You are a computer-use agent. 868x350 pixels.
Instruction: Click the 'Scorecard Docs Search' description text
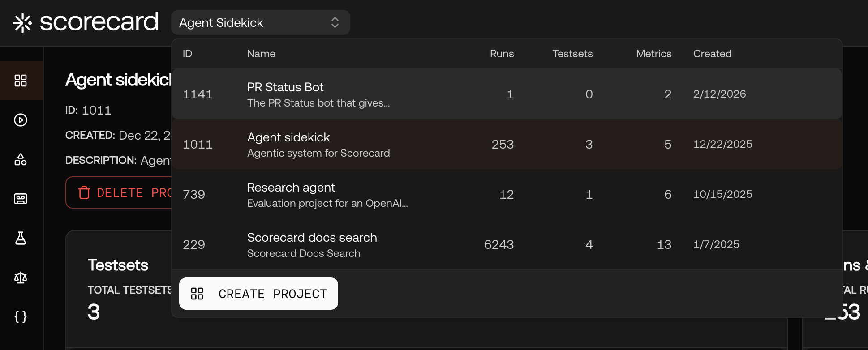pyautogui.click(x=304, y=253)
